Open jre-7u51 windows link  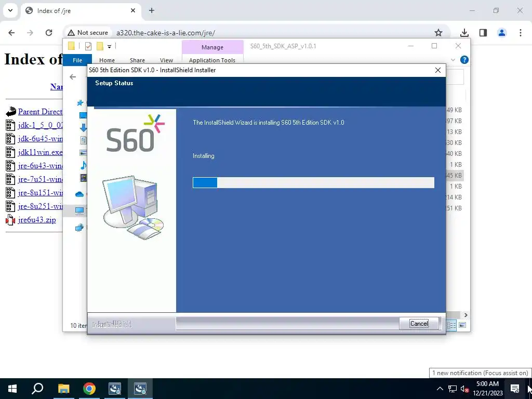click(x=40, y=179)
